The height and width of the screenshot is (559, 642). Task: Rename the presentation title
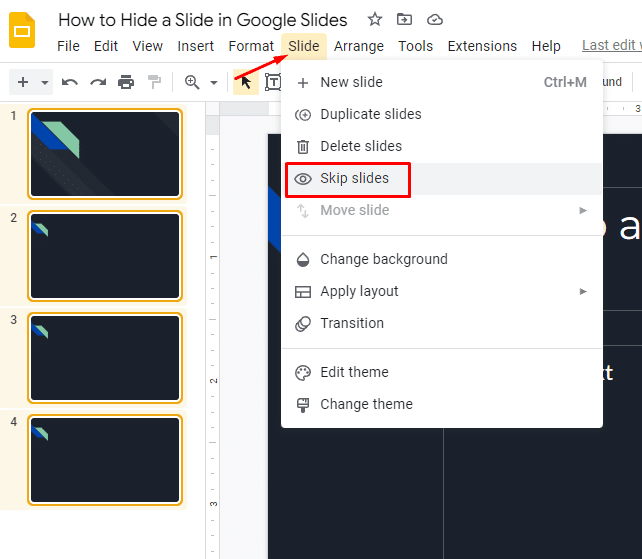[203, 20]
